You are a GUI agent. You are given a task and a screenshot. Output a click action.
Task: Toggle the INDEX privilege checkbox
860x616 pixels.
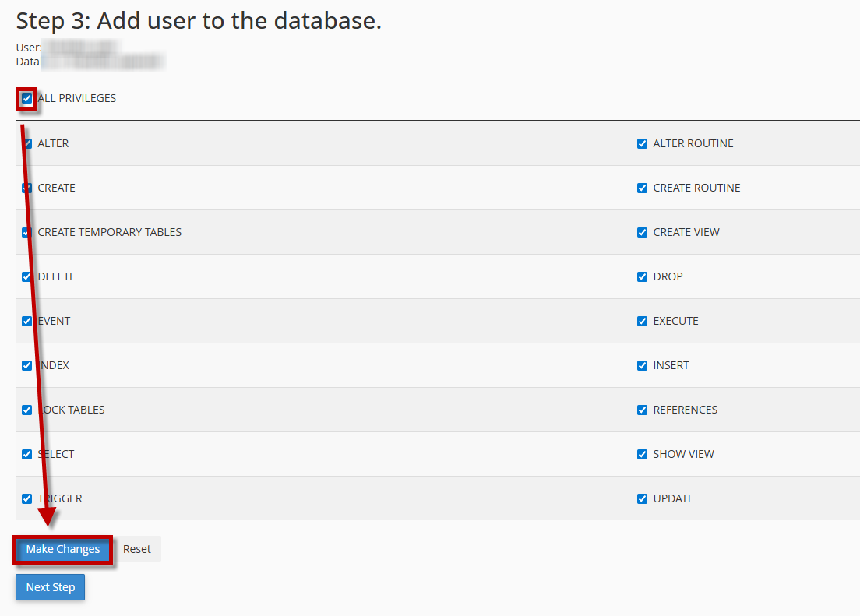pos(27,365)
